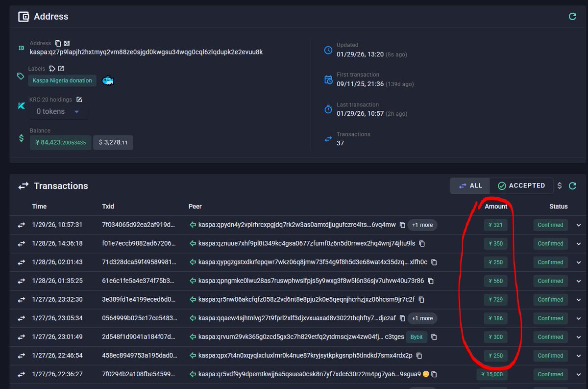Expand the 1/27/26 23:05:34 transaction row
The height and width of the screenshot is (389, 588).
[x=579, y=318]
